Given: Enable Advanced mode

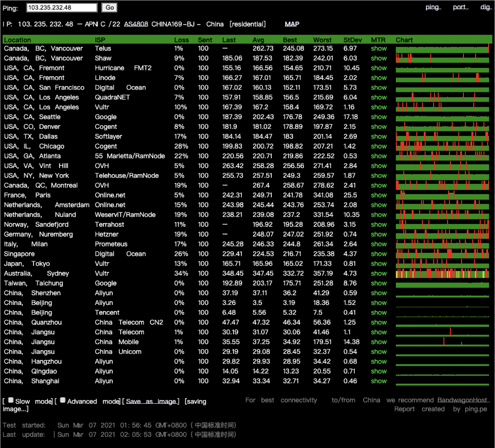Looking at the screenshot, I should (x=63, y=400).
